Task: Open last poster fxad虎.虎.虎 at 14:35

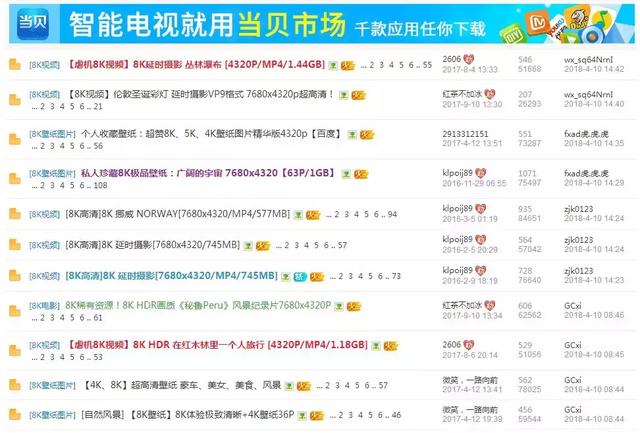Action: (x=587, y=134)
